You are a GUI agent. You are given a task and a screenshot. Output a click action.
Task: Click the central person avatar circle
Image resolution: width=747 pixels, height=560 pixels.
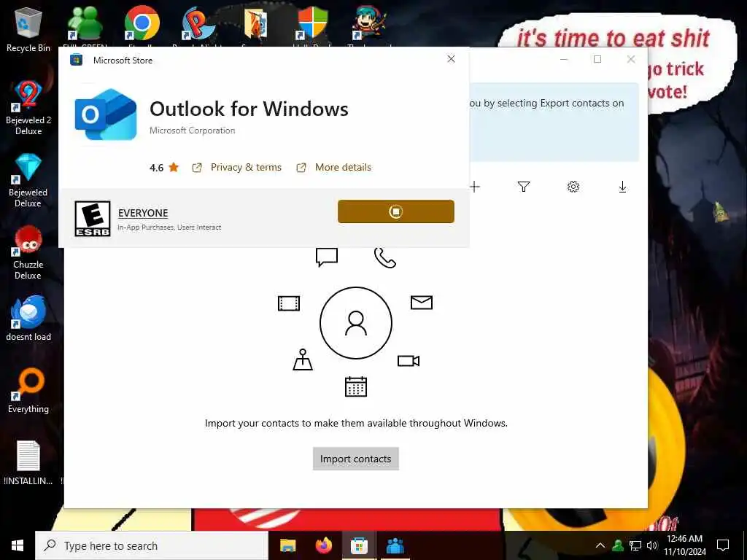pos(356,323)
